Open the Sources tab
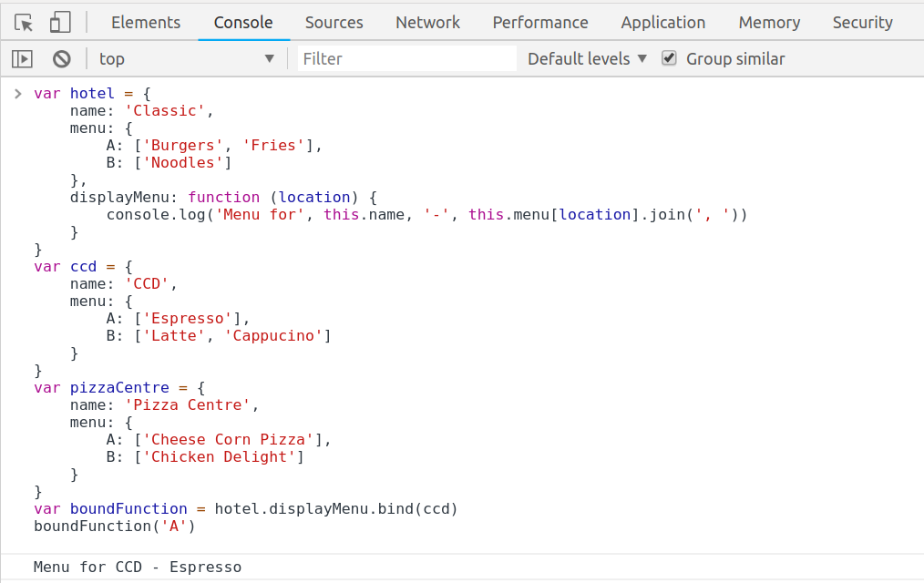 click(x=334, y=23)
